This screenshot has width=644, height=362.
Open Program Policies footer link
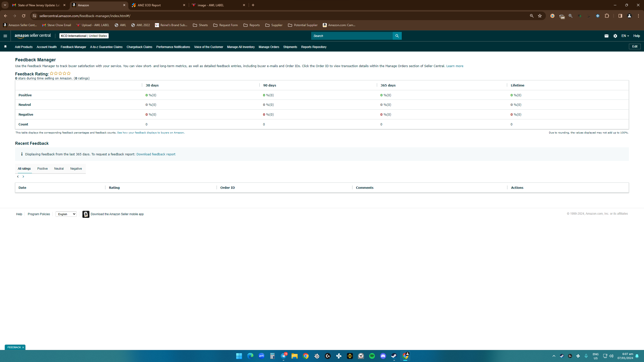[39, 214]
